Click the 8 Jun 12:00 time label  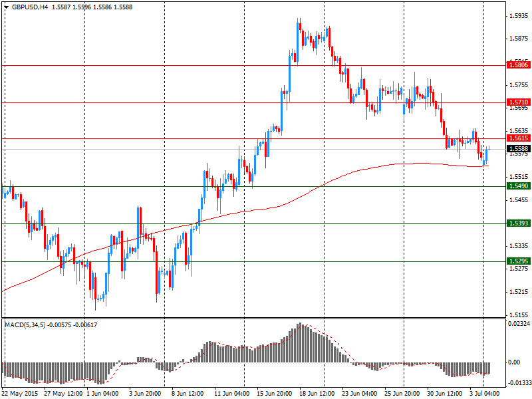(188, 394)
